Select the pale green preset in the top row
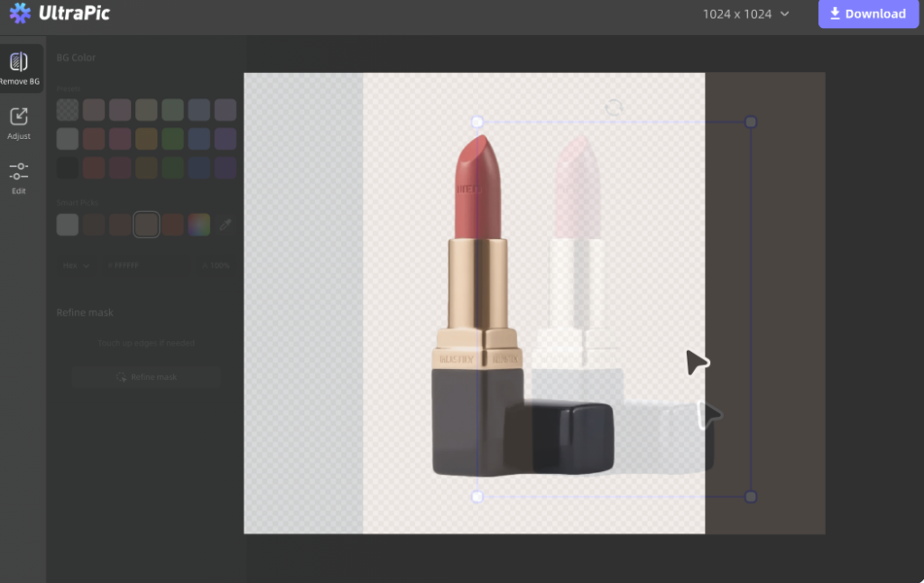Screen dimensions: 924x583 coord(172,109)
